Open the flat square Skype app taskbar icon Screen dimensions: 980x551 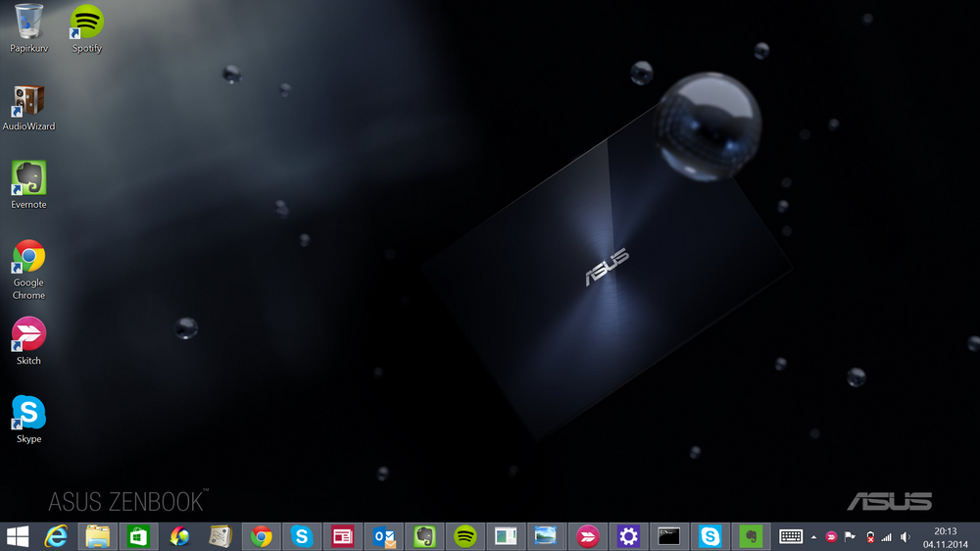pos(710,536)
